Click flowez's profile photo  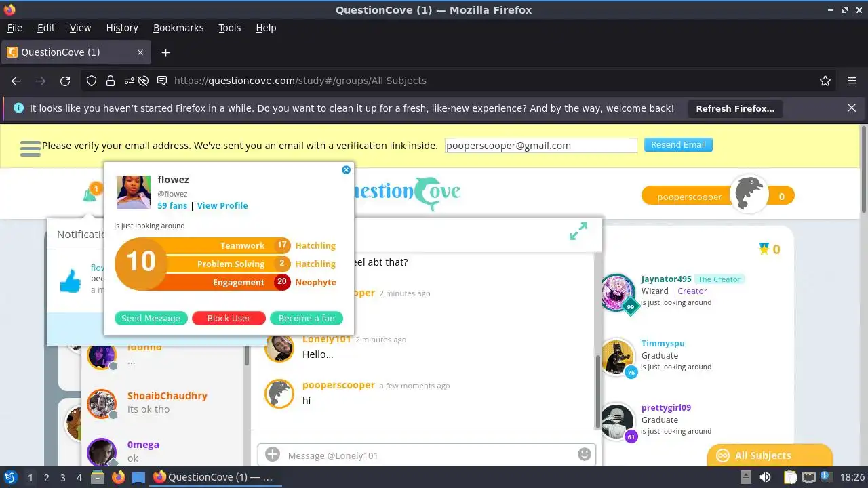point(134,192)
